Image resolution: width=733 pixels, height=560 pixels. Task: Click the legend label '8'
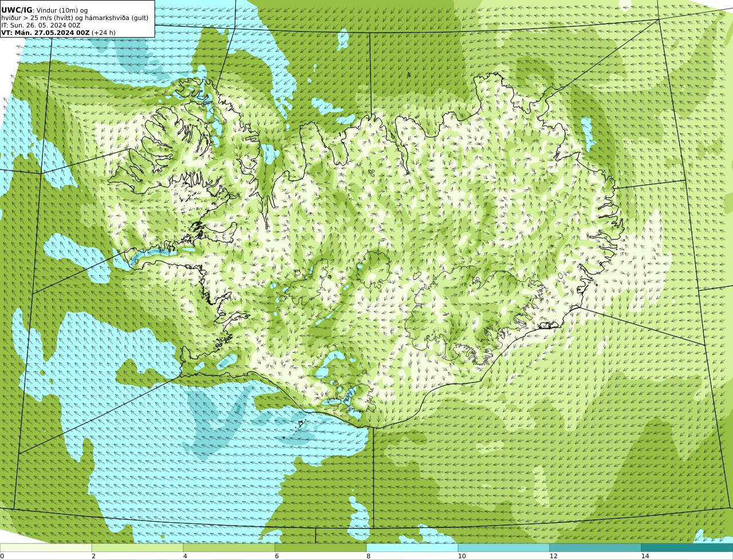tap(368, 556)
